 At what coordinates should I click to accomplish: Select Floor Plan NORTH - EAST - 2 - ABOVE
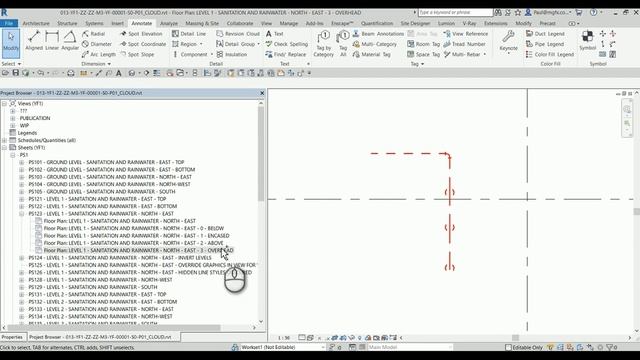click(x=133, y=243)
